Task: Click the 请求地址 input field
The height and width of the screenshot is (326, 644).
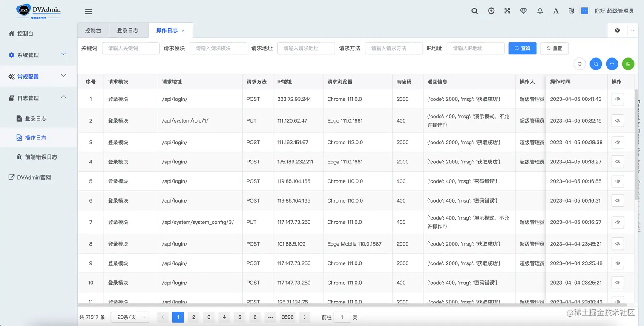Action: click(x=306, y=48)
